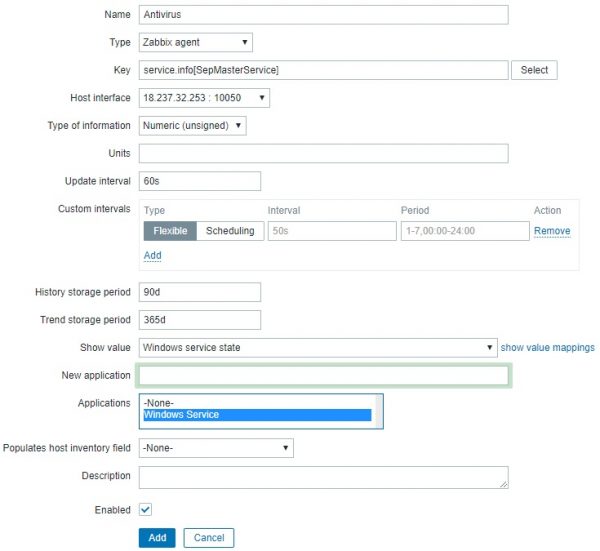Click the Key field with service.info
The height and width of the screenshot is (551, 600).
click(323, 70)
